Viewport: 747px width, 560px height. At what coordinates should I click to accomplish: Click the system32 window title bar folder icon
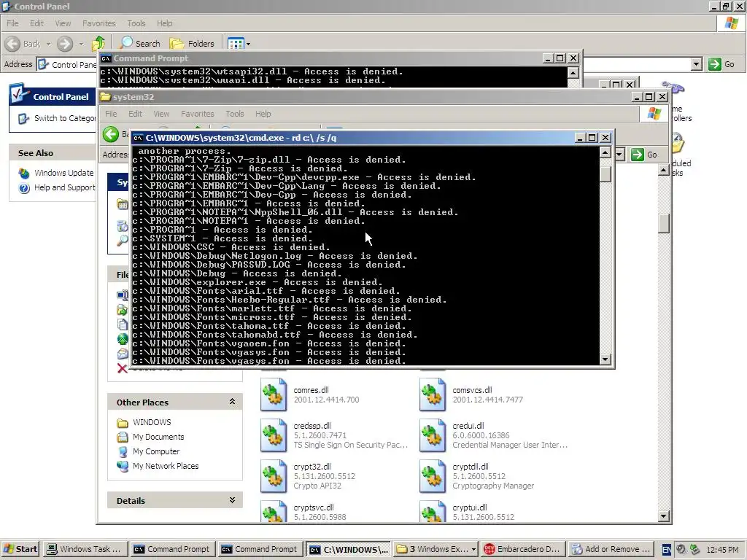[105, 97]
